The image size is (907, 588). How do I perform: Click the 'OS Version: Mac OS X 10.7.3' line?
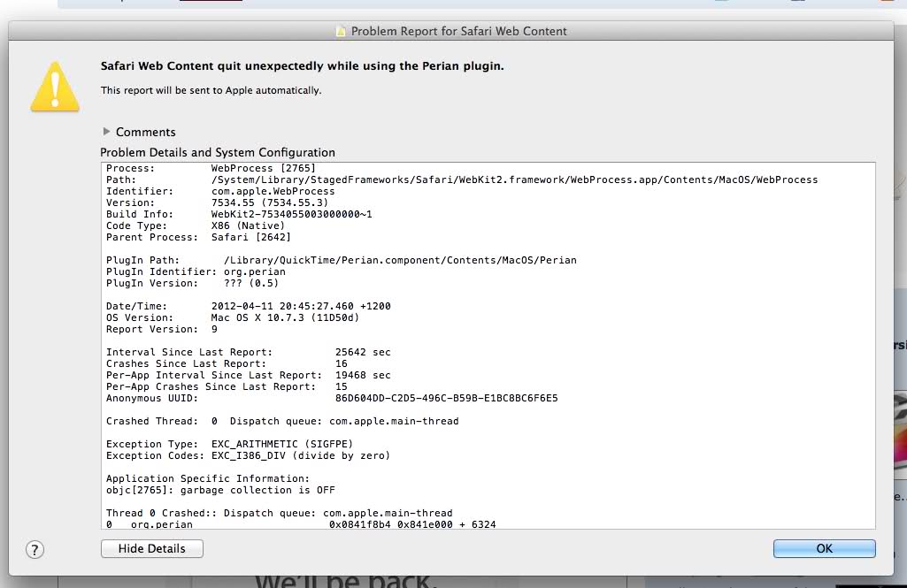[233, 318]
